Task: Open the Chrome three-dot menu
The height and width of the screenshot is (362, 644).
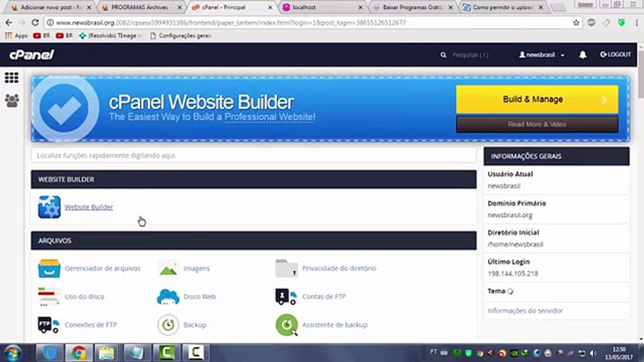Action: click(x=636, y=23)
